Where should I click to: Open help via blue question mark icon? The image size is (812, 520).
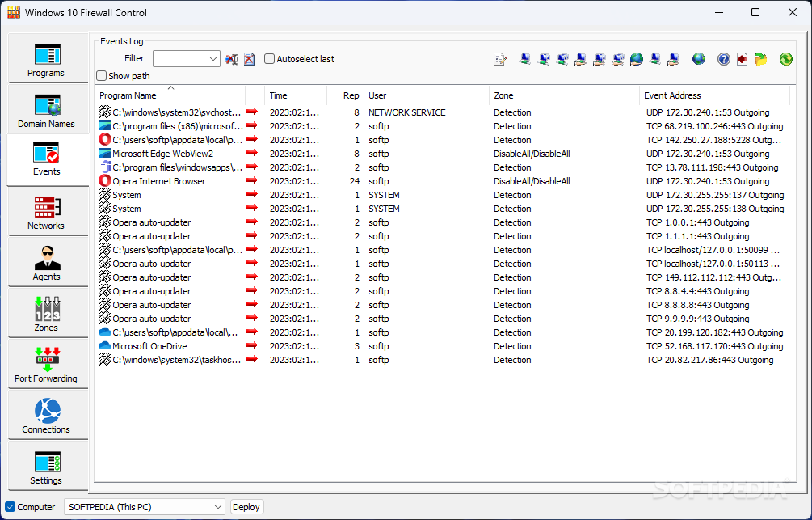723,59
